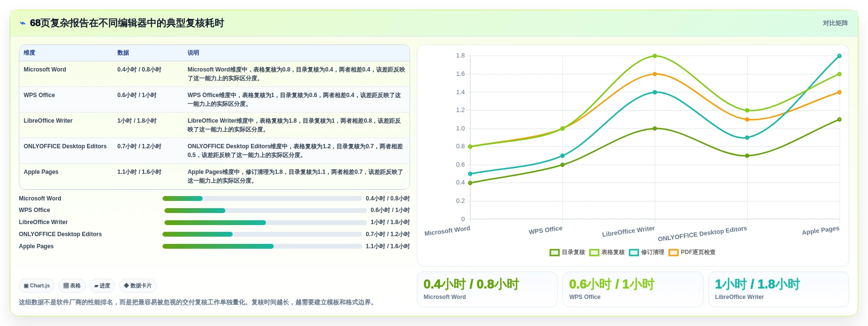The image size is (868, 326).
Task: Click the ONLYOFFICE Desktop Editors x-axis label
Action: pyautogui.click(x=702, y=234)
